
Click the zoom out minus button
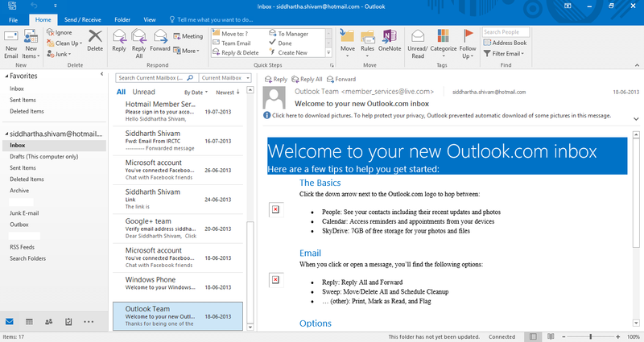click(563, 336)
